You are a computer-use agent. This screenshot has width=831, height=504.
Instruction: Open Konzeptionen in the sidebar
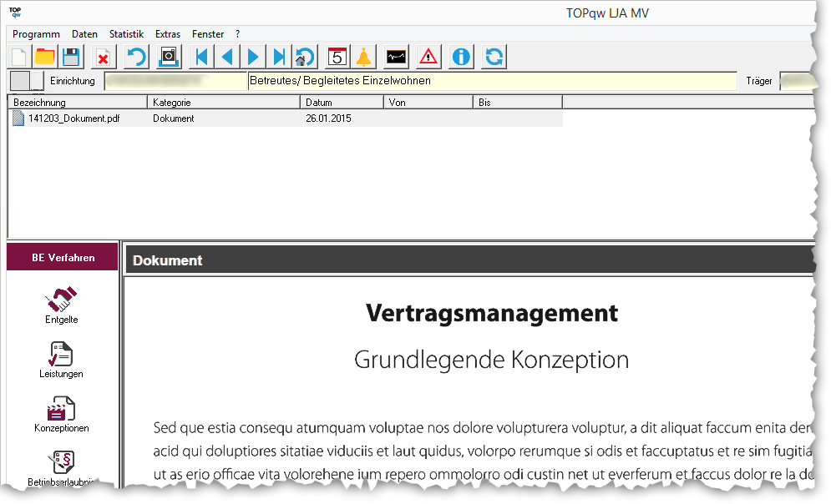coord(61,414)
